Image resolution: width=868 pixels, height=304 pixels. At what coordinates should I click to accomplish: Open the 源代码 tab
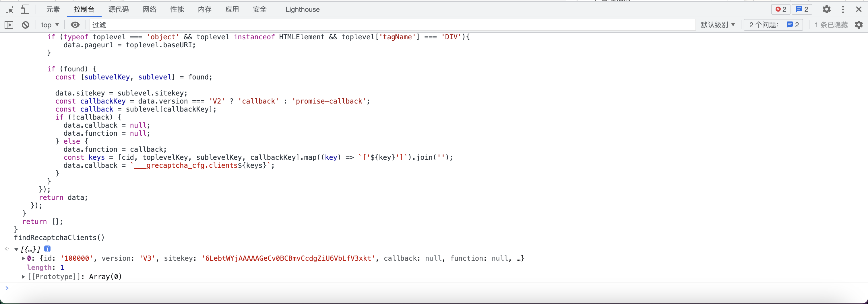click(x=119, y=9)
